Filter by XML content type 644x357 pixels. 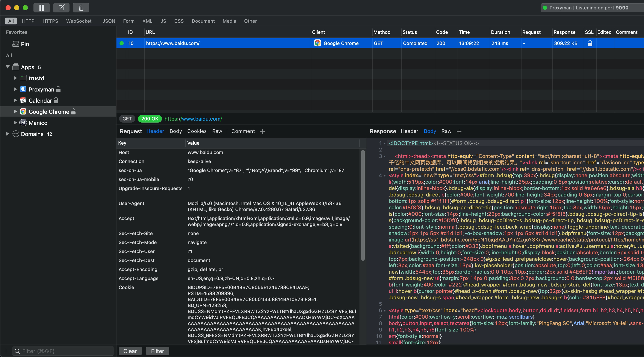coord(147,21)
